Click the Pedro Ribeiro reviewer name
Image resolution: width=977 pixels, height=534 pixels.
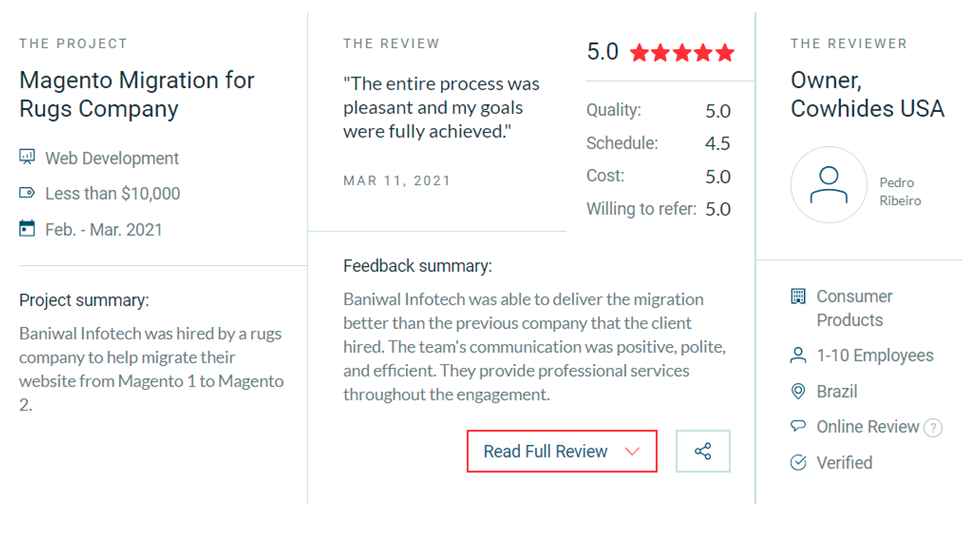click(x=900, y=191)
